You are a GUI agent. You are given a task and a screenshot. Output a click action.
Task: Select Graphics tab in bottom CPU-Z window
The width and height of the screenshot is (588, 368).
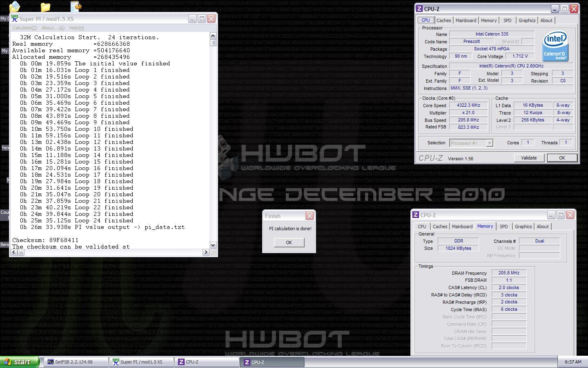tap(523, 227)
